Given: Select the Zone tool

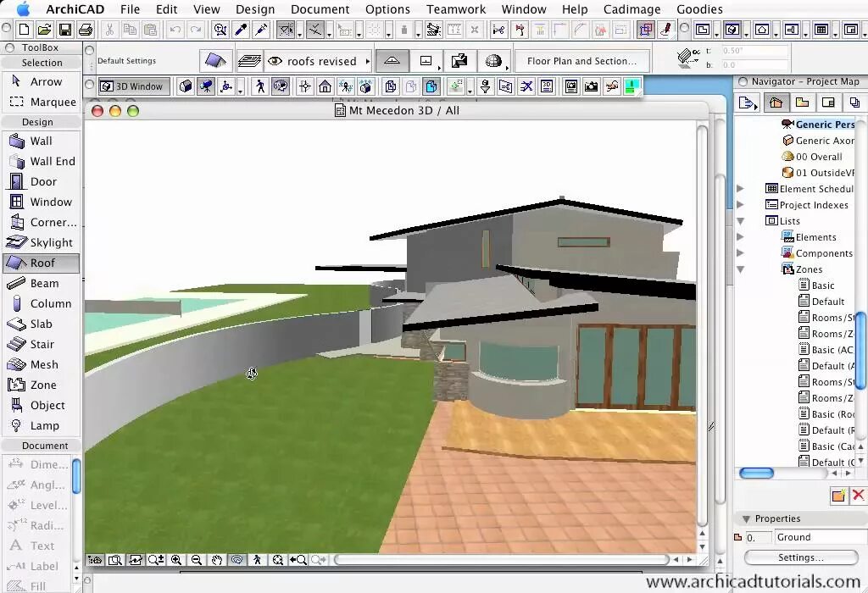Looking at the screenshot, I should (x=41, y=385).
